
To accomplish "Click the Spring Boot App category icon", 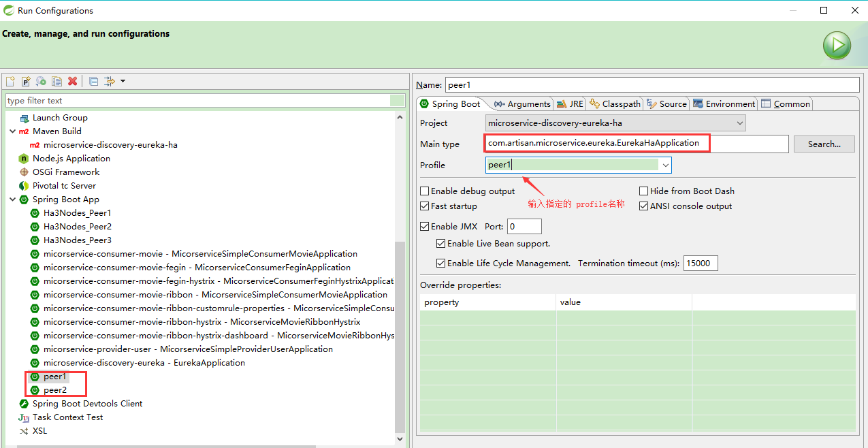I will [24, 199].
